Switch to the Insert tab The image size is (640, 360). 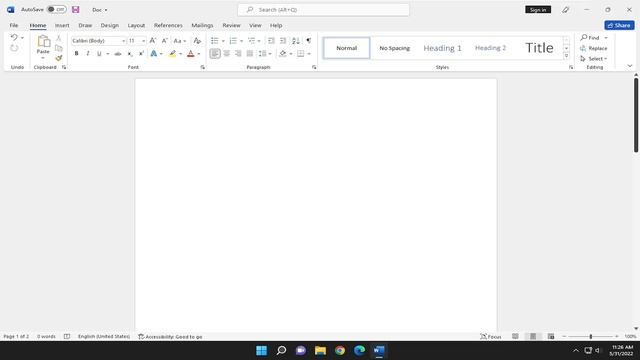coord(62,25)
